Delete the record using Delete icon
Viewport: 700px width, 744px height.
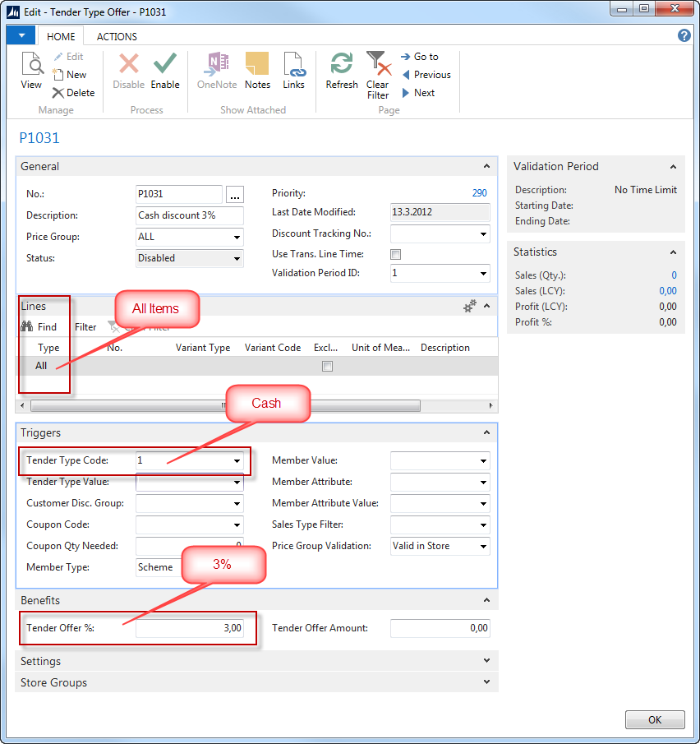tap(58, 93)
